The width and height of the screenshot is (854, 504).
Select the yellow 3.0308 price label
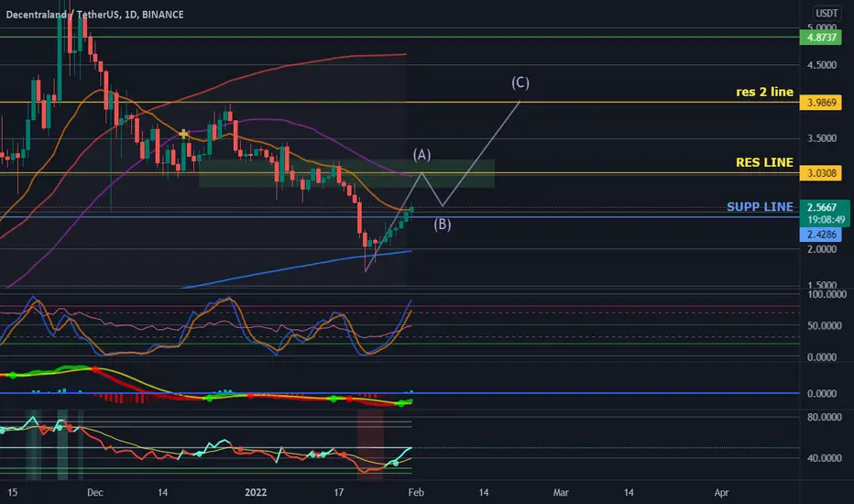(821, 173)
